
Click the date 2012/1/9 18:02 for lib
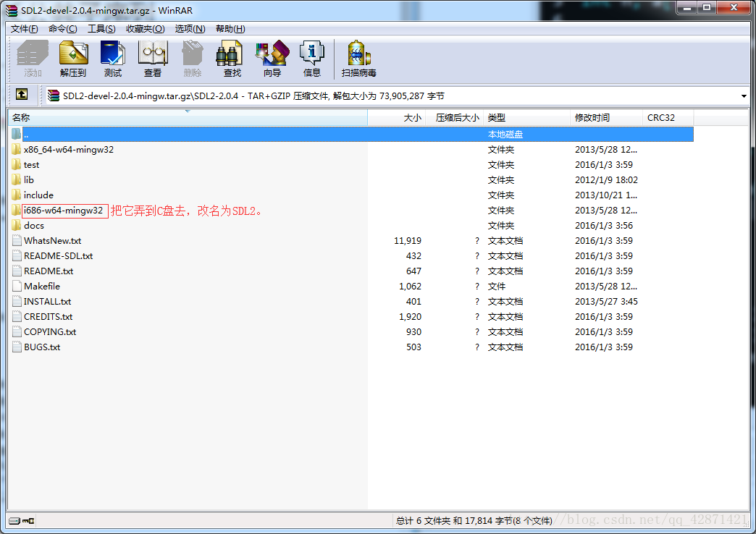tap(606, 179)
